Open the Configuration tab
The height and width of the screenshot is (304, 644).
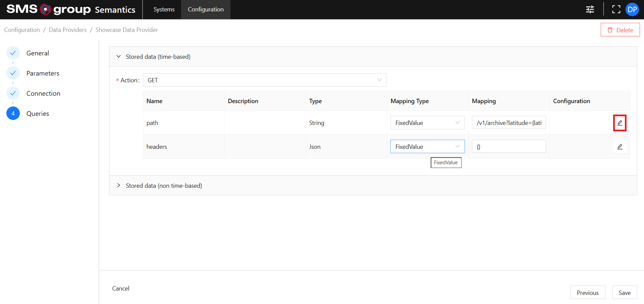[206, 9]
